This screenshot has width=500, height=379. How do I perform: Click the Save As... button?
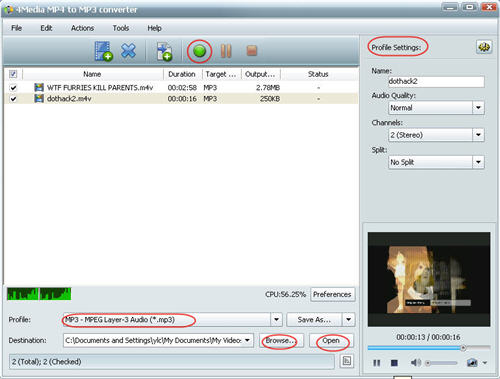(314, 320)
